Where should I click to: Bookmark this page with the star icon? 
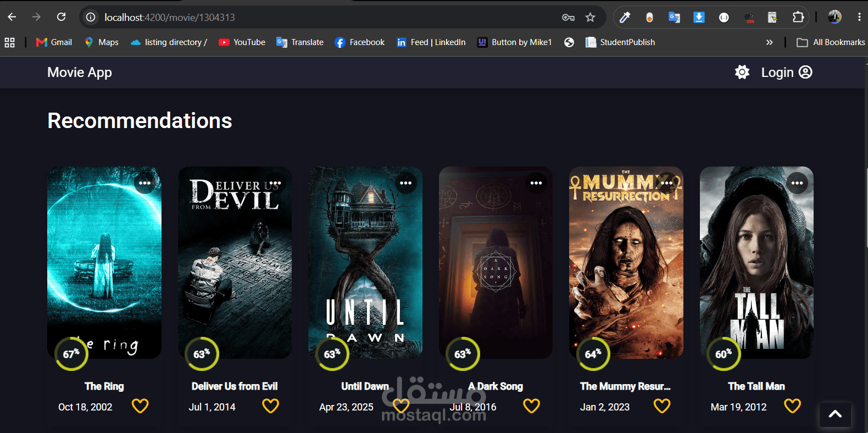591,18
